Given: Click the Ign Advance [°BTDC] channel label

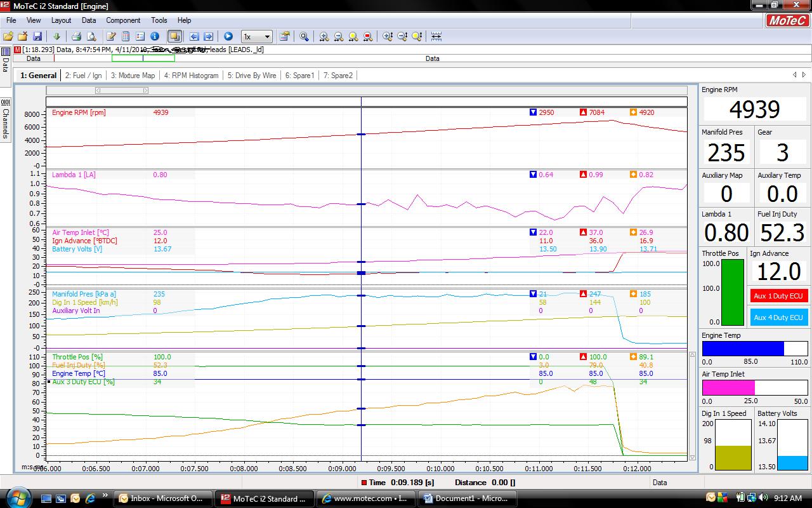Looking at the screenshot, I should tap(84, 241).
